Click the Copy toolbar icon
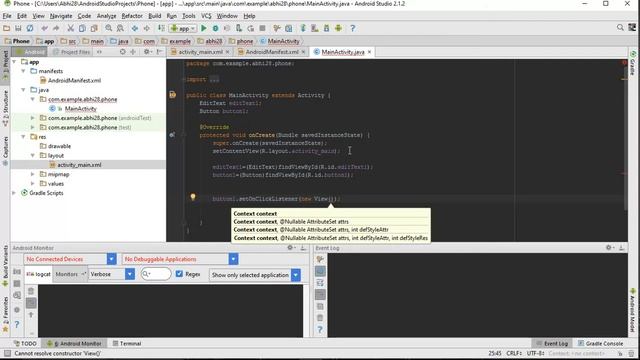 tap(82, 28)
